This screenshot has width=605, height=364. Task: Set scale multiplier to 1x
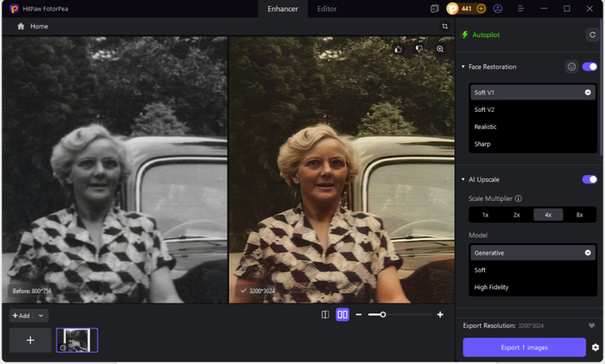(486, 215)
